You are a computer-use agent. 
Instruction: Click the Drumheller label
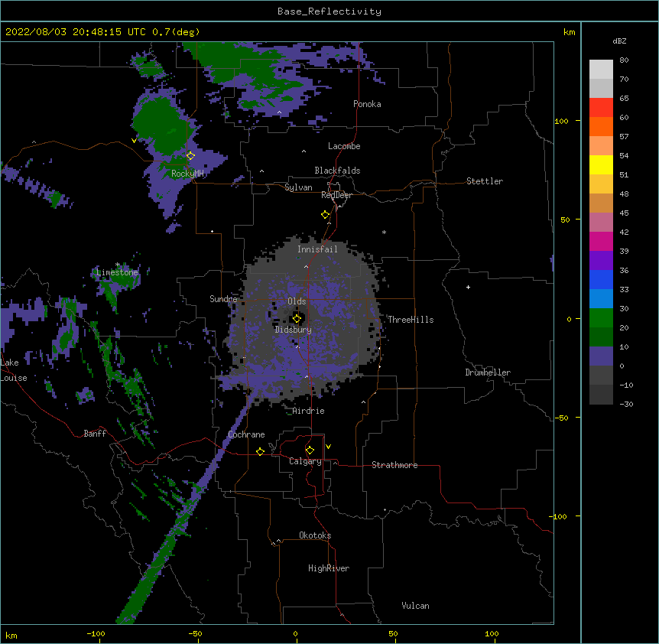[x=488, y=372]
